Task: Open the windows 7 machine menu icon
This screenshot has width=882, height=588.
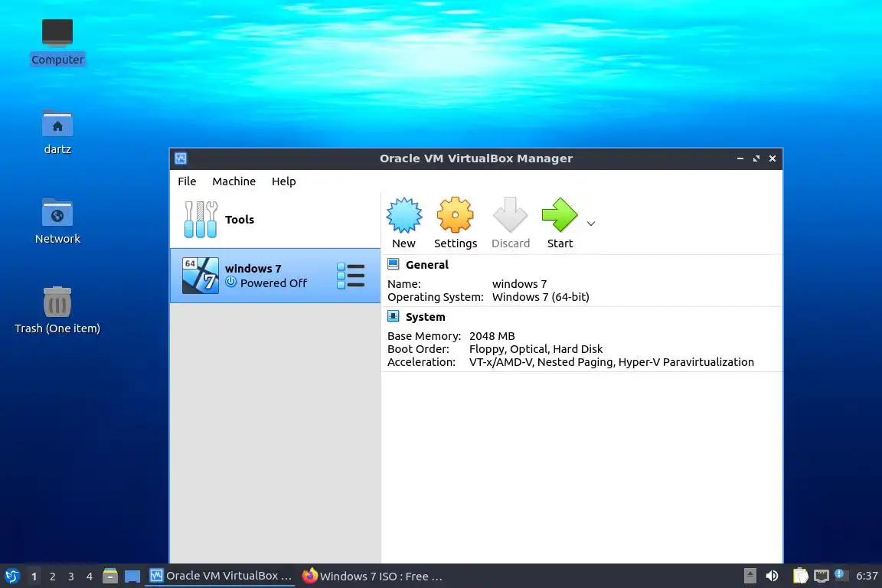Action: click(x=351, y=276)
